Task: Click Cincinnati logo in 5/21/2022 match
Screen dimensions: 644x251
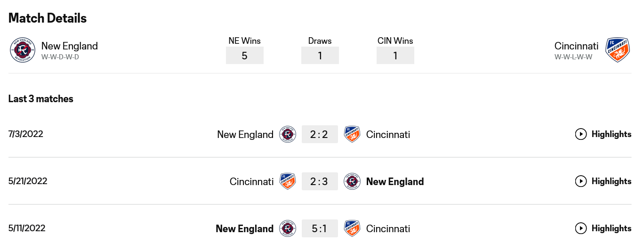Action: point(288,181)
